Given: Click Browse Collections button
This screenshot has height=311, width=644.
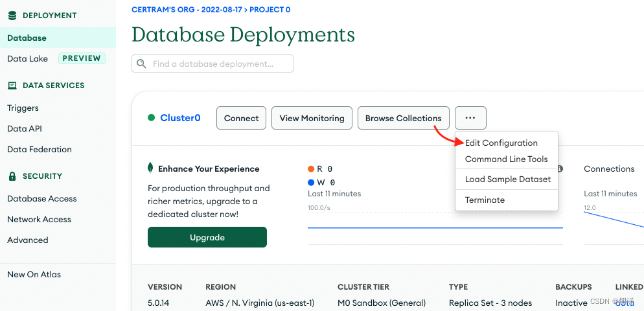Looking at the screenshot, I should 404,118.
